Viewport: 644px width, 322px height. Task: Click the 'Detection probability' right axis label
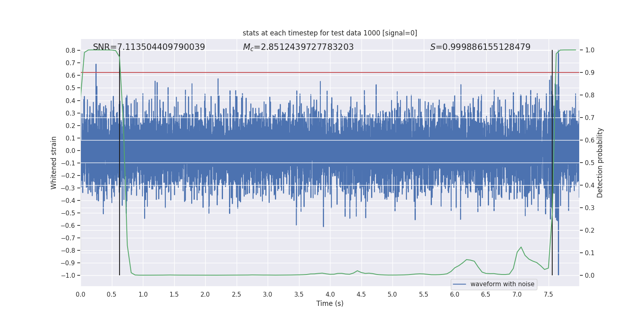click(x=600, y=163)
